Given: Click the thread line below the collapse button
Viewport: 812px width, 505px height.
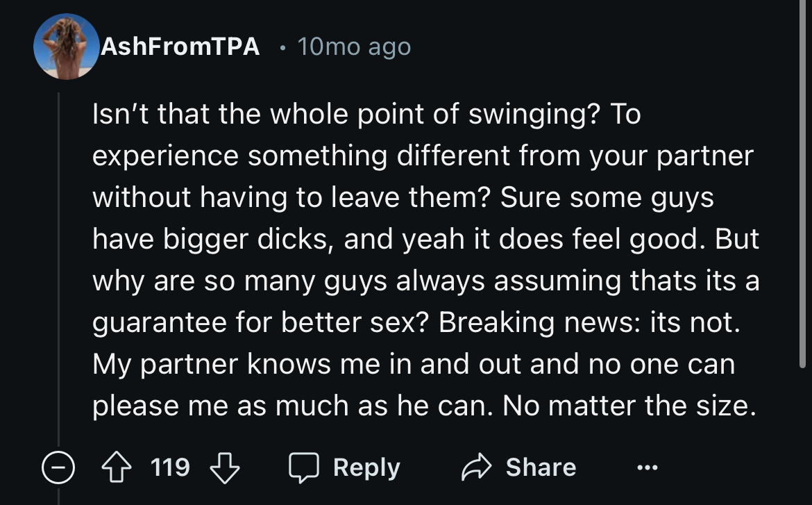Looking at the screenshot, I should tap(58, 496).
